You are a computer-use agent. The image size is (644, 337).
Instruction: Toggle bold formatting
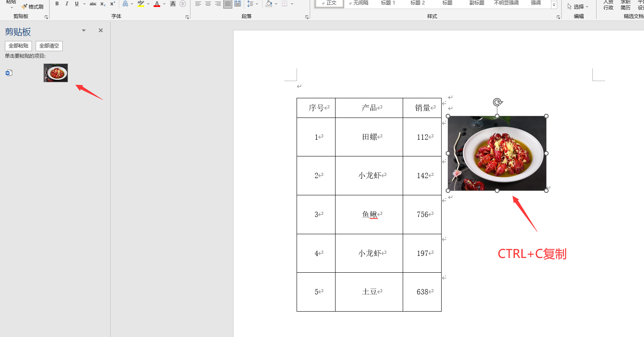coord(57,4)
